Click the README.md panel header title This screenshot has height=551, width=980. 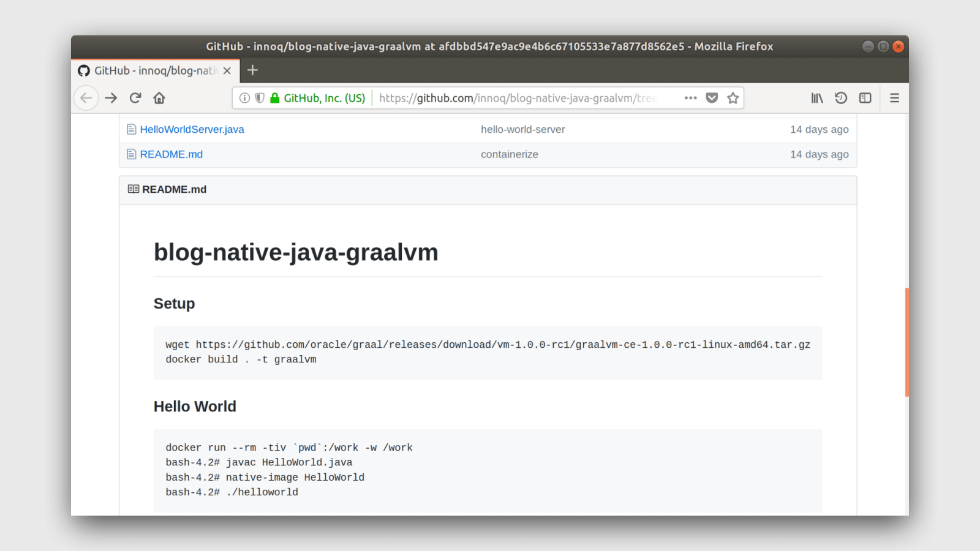[174, 189]
